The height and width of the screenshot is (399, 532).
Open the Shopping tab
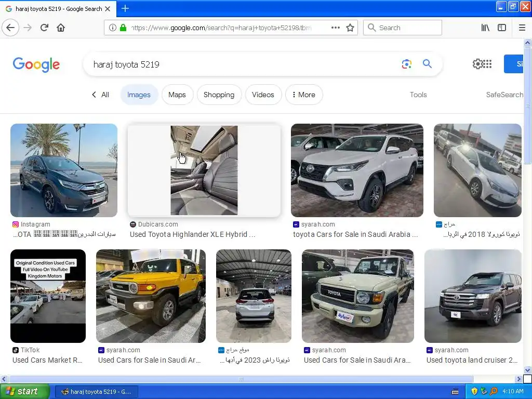pyautogui.click(x=219, y=95)
